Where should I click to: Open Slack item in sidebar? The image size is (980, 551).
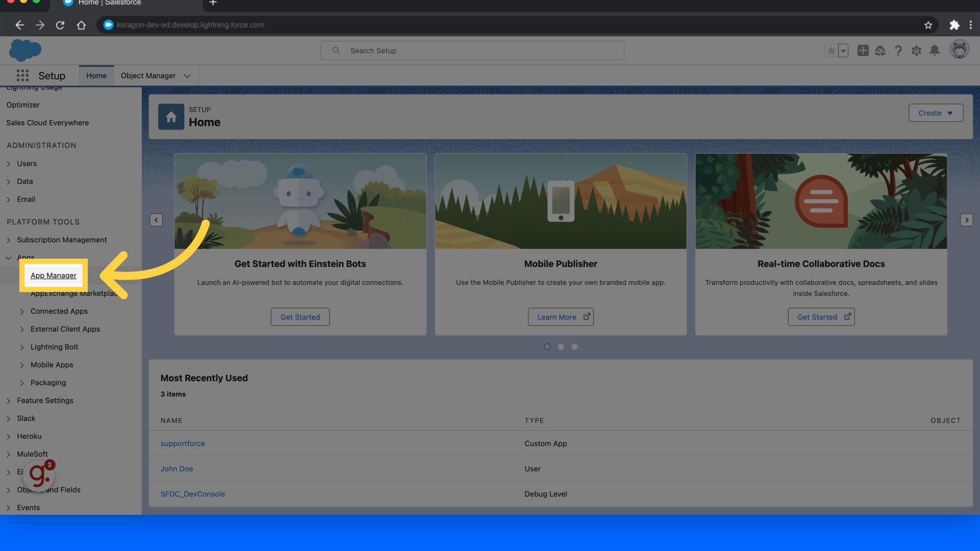click(26, 418)
